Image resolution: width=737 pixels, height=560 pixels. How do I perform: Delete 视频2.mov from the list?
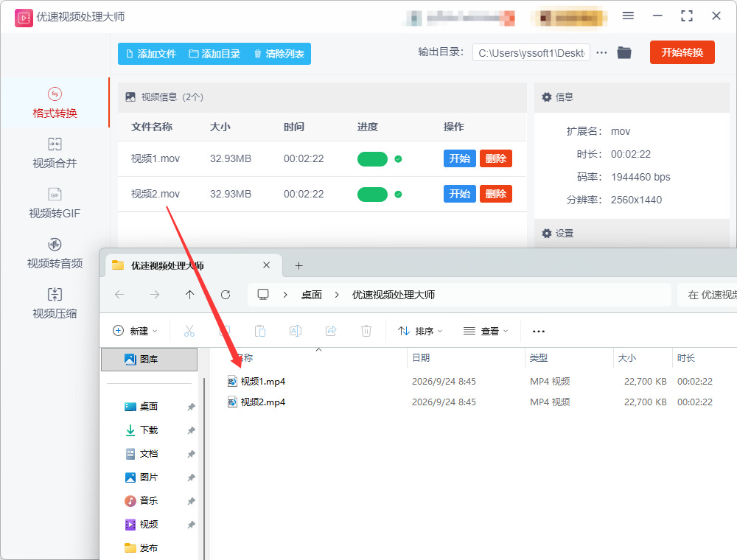[x=496, y=194]
